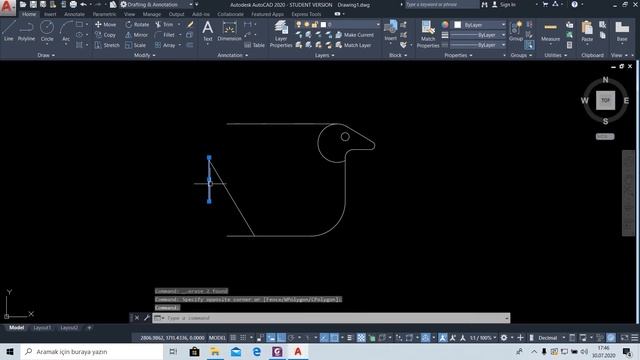Click Match Layer button
Image resolution: width=640 pixels, height=360 pixels.
(x=353, y=45)
